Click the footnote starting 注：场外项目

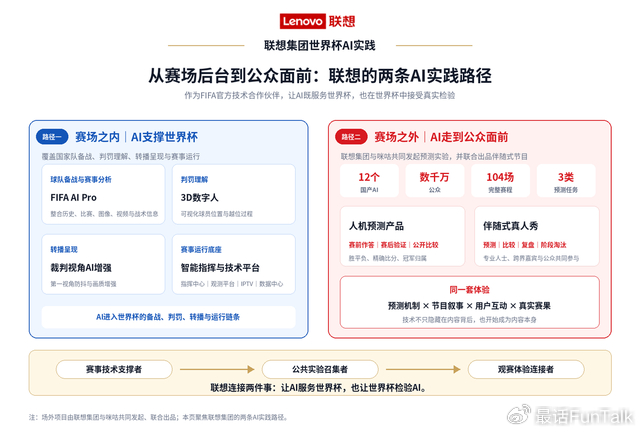coord(159,417)
